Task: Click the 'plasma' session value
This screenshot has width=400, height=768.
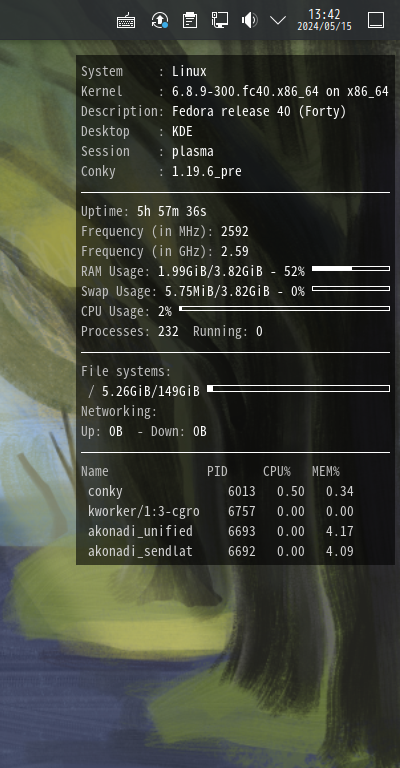Action: [x=193, y=152]
